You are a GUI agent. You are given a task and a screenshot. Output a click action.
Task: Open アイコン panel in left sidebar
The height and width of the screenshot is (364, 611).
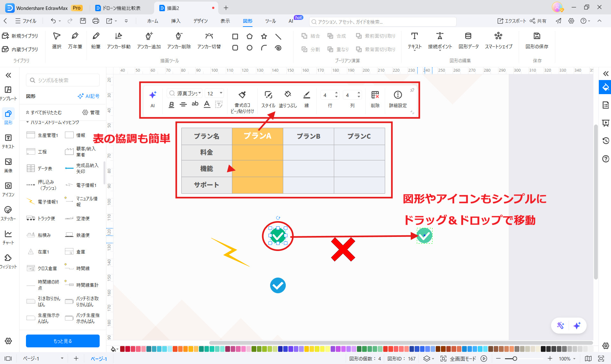click(x=8, y=189)
